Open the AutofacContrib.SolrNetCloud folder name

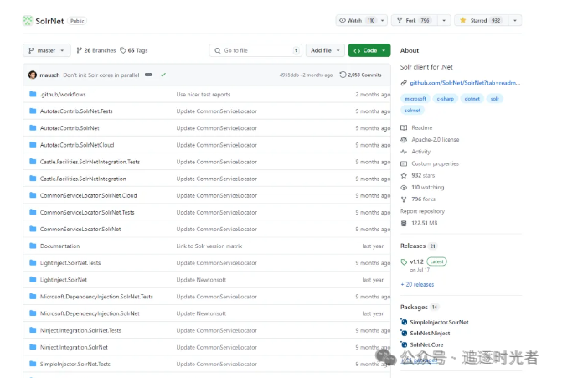point(77,145)
